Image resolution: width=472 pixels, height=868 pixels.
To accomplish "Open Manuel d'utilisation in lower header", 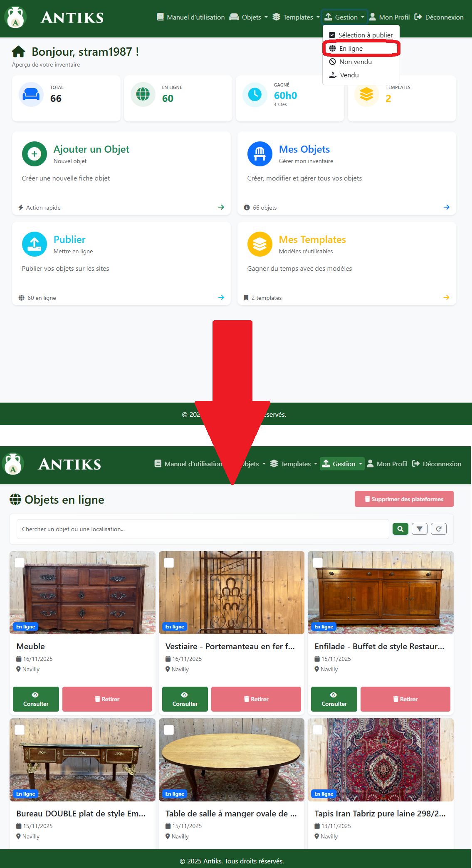I will point(188,464).
